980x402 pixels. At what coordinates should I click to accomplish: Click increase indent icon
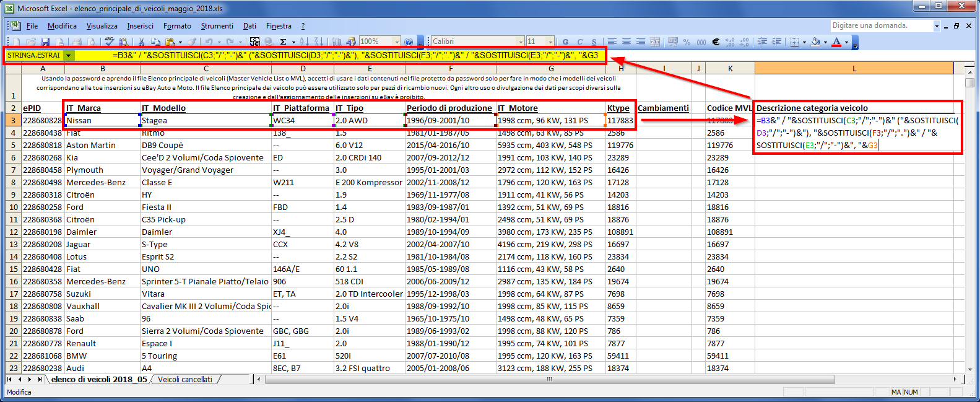(x=777, y=42)
